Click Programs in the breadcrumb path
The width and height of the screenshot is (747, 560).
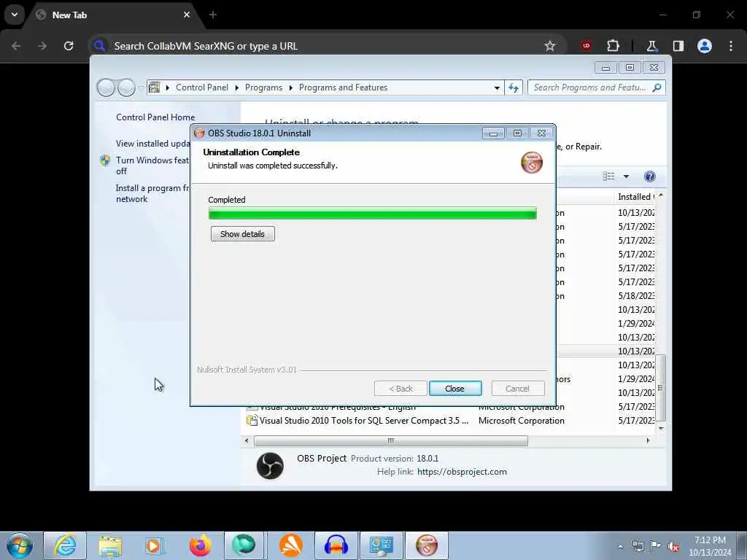click(263, 87)
